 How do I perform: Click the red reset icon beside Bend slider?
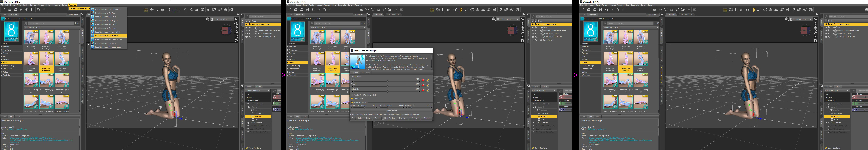(x=423, y=80)
